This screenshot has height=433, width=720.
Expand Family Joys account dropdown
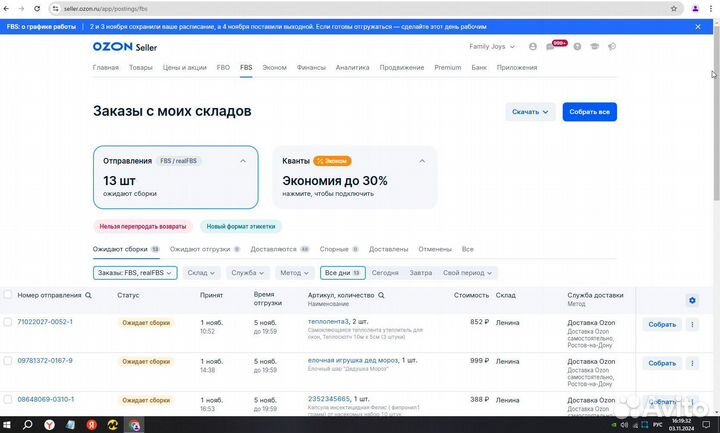click(492, 46)
